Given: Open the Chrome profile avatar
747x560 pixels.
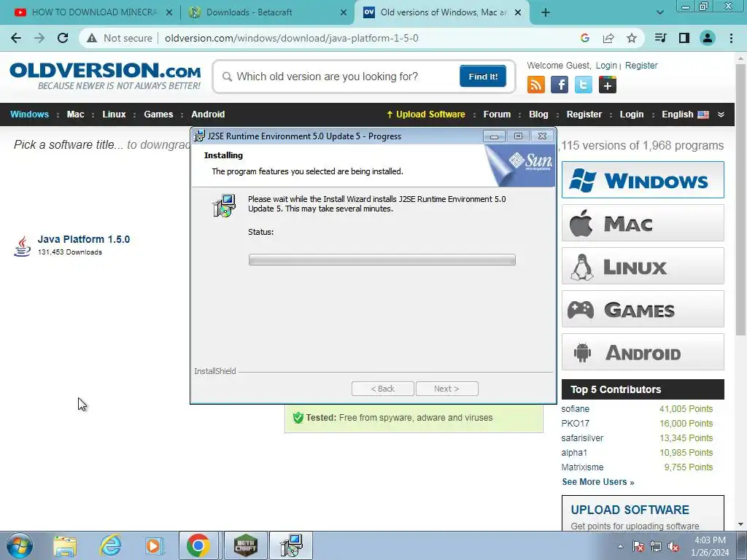Looking at the screenshot, I should pyautogui.click(x=708, y=38).
